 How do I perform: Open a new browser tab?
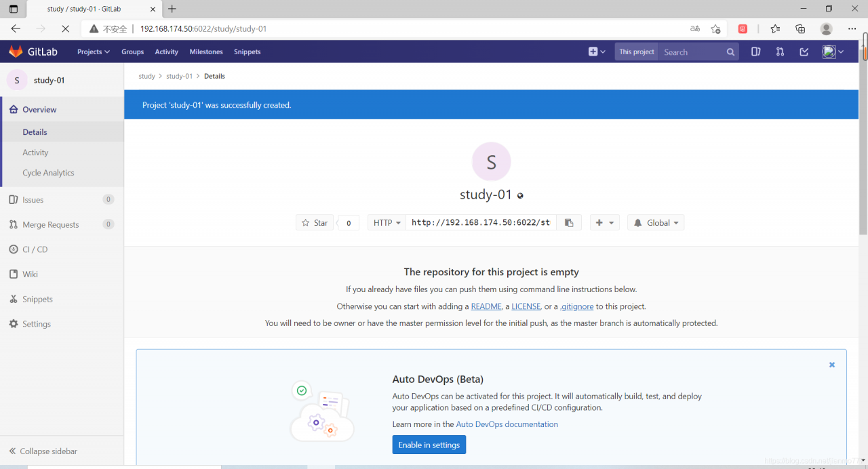coord(172,9)
